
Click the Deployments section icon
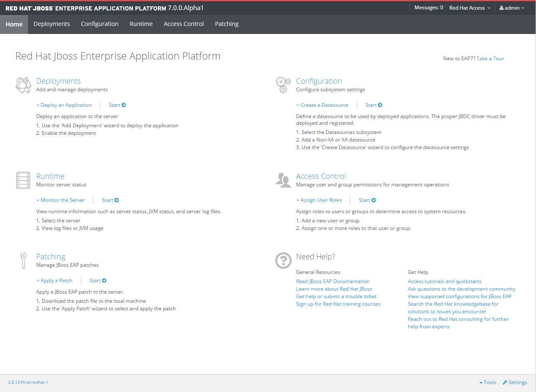click(23, 85)
